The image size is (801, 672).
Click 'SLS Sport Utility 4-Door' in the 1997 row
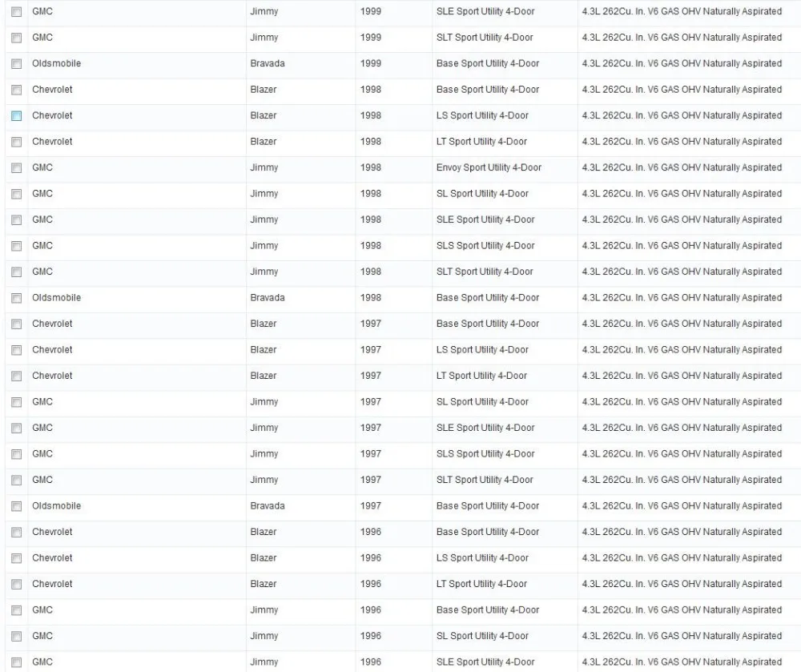point(485,454)
